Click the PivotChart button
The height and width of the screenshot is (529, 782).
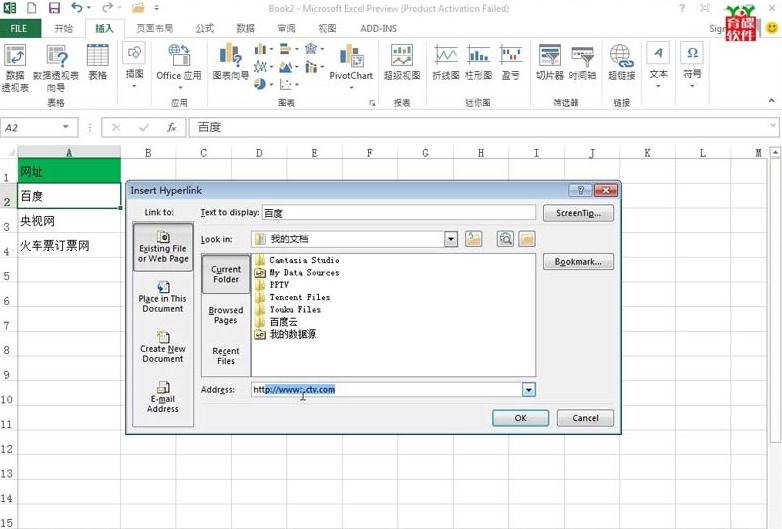tap(351, 65)
